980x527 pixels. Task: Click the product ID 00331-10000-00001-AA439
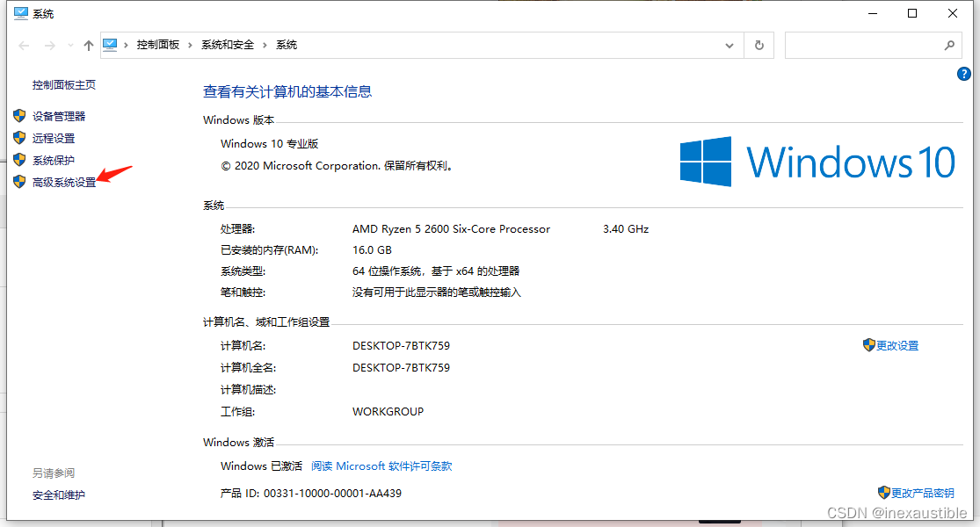click(x=332, y=494)
